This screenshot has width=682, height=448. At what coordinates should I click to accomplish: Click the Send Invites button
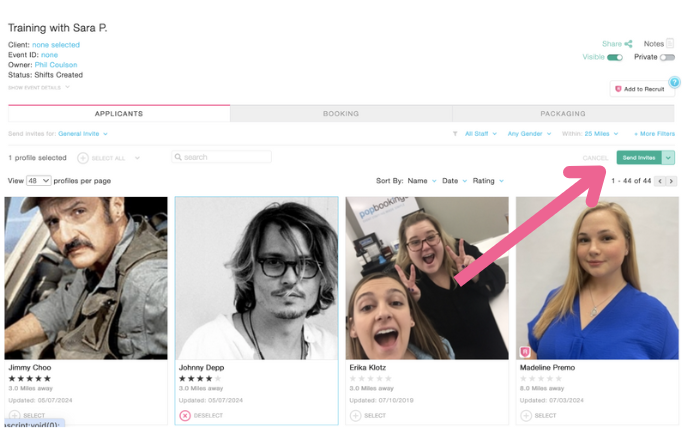pos(638,158)
